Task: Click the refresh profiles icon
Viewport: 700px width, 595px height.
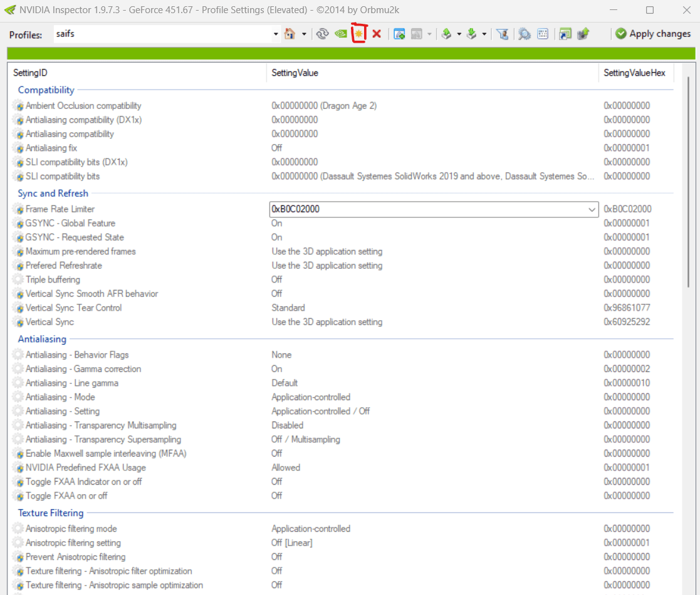Action: (x=321, y=33)
